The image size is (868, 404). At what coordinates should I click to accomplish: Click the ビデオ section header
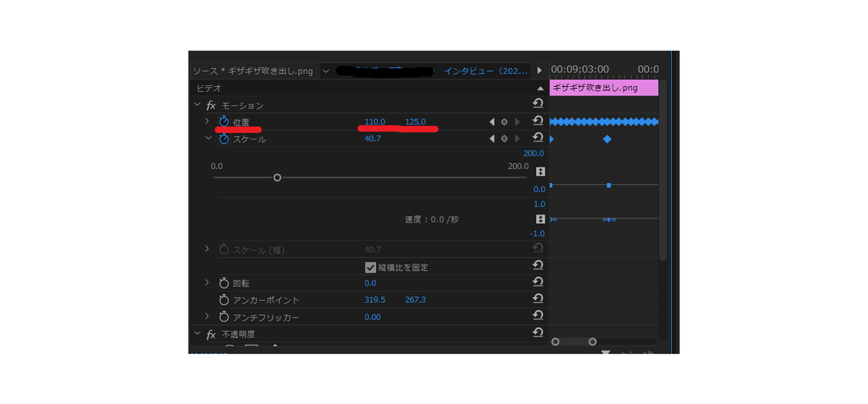(x=208, y=88)
